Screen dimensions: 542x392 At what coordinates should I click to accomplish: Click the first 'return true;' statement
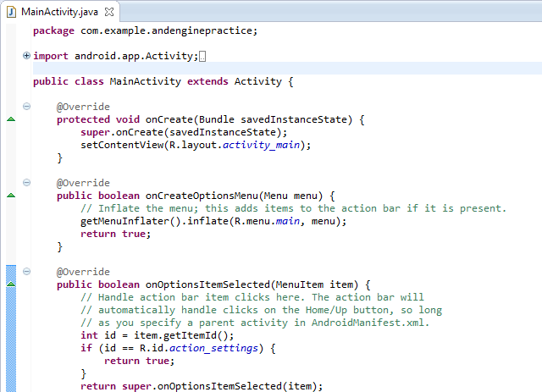click(x=116, y=234)
